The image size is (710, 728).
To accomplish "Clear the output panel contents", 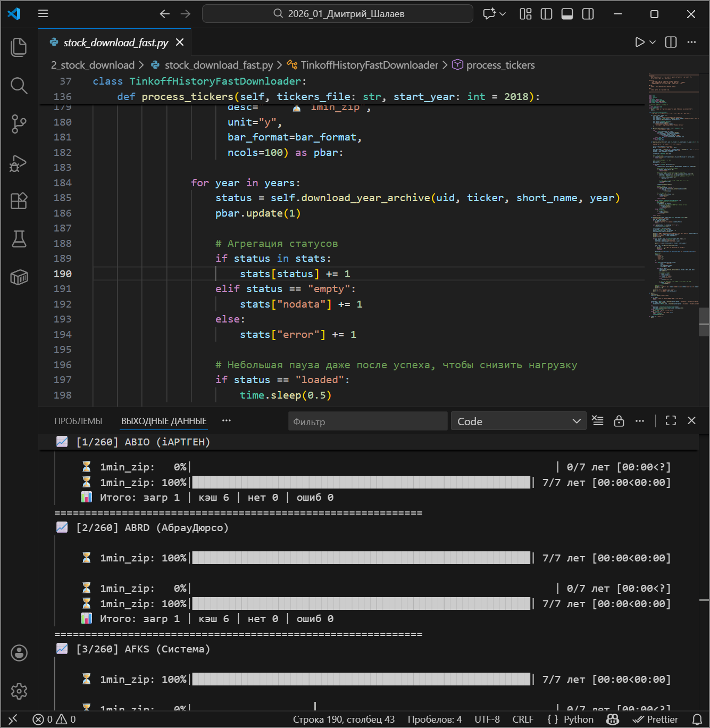I will 597,420.
